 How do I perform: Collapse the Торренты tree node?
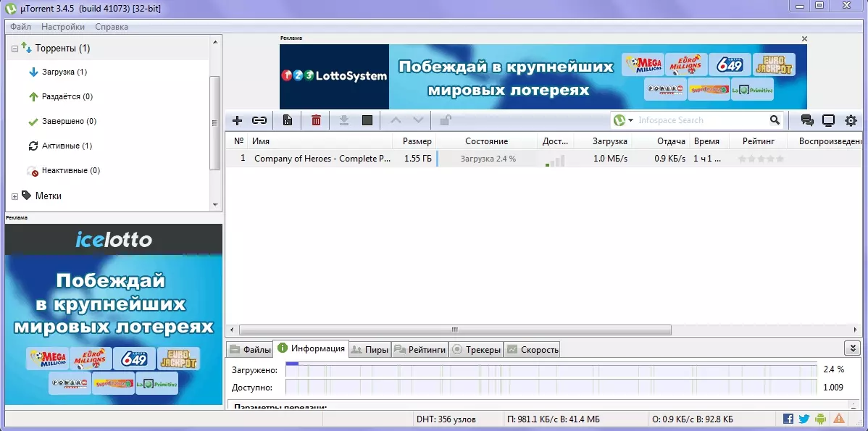[x=15, y=49]
